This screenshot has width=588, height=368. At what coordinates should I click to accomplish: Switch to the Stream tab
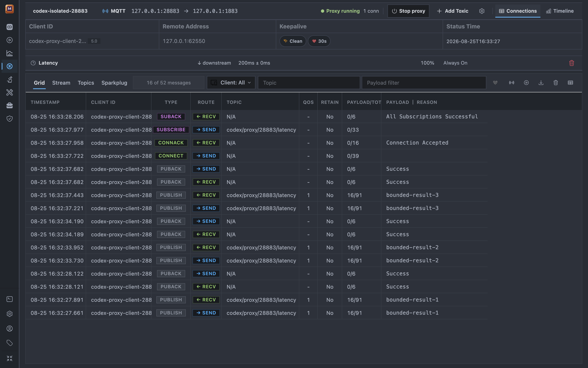click(x=61, y=83)
